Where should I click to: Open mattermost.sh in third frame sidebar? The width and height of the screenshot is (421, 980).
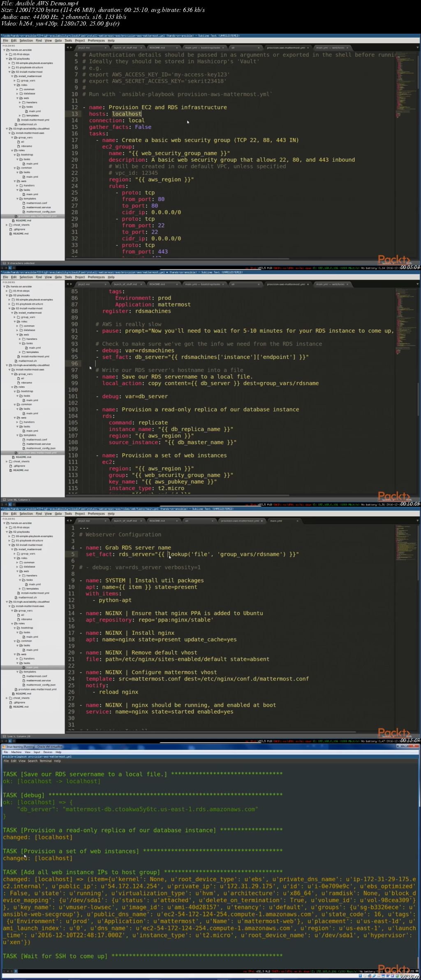coord(27,598)
